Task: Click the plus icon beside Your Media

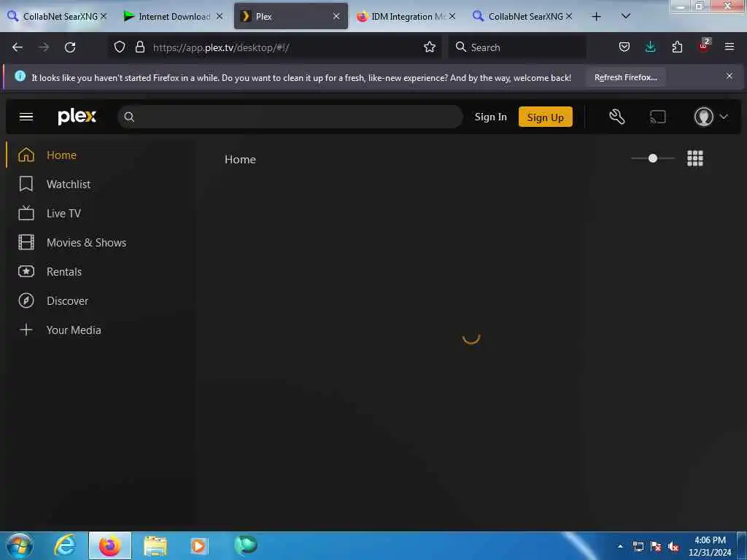Action: click(x=26, y=330)
